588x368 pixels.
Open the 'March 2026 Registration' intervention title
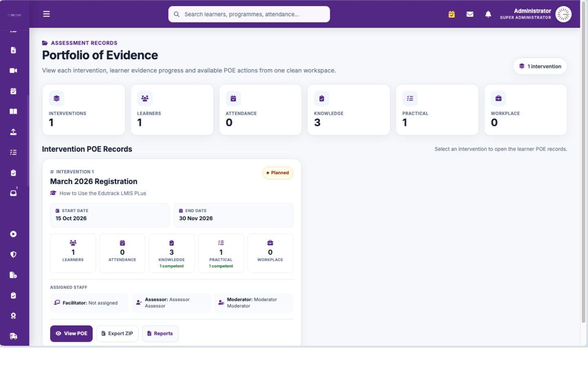pyautogui.click(x=94, y=182)
